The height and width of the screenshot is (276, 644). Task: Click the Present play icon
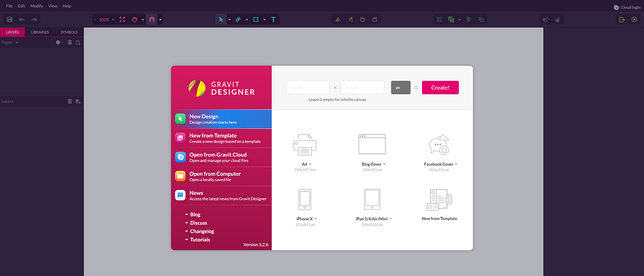click(x=635, y=19)
